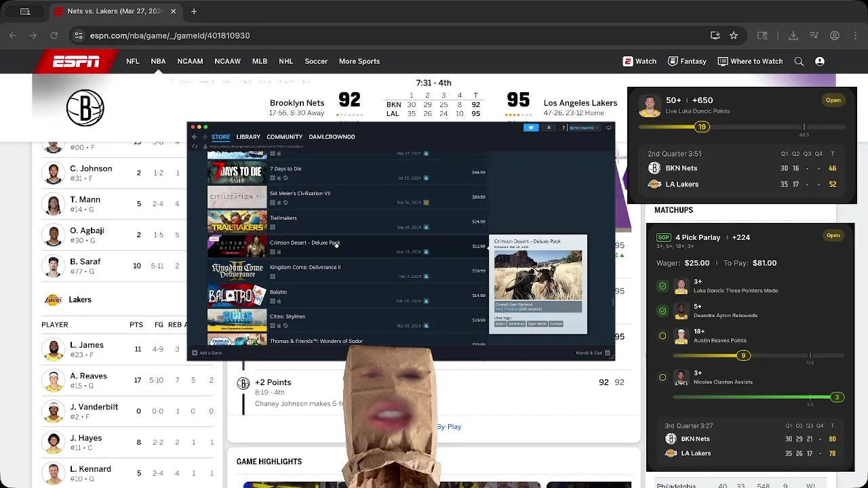This screenshot has height=488, width=868.
Task: Open the browser profile avatar icon
Action: [835, 35]
